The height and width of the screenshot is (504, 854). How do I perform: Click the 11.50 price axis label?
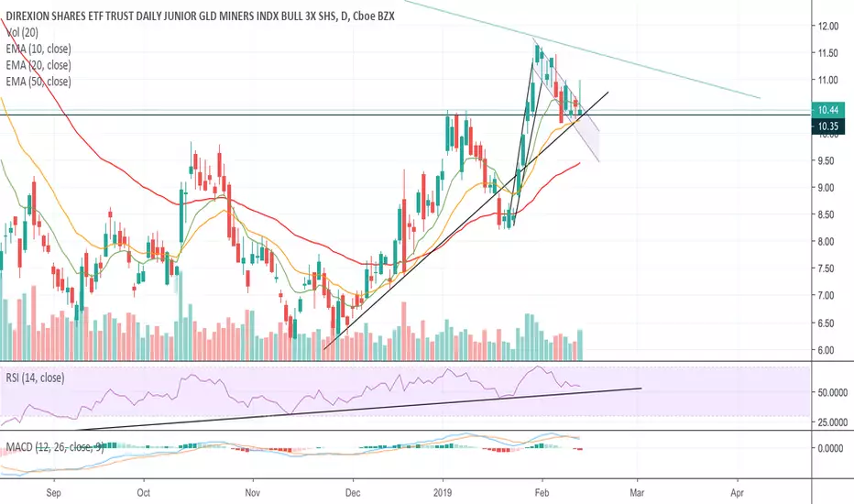click(827, 53)
